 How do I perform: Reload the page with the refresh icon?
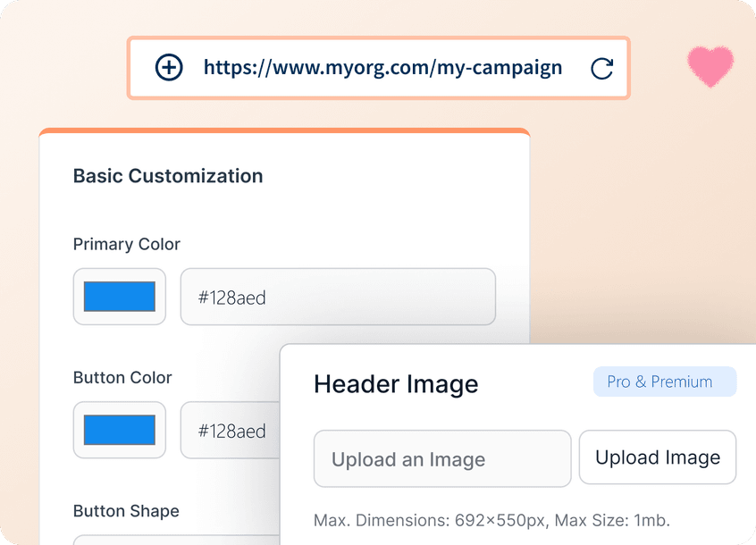coord(601,69)
